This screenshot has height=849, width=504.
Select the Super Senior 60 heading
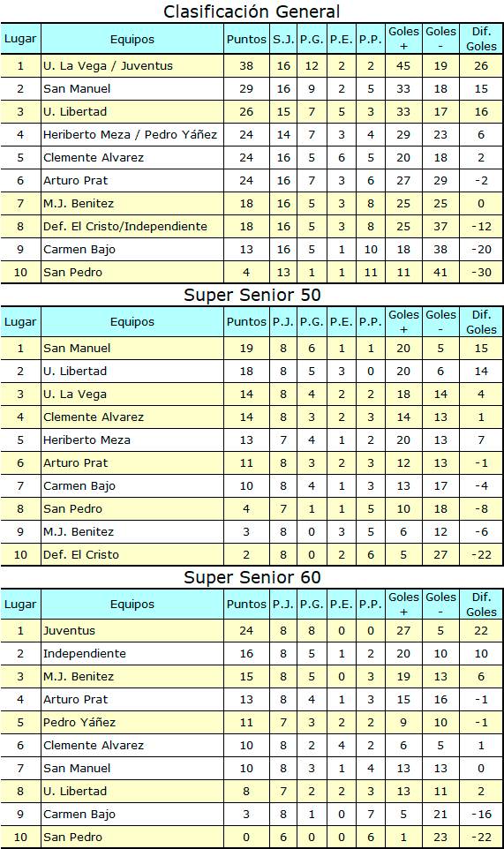point(252,577)
